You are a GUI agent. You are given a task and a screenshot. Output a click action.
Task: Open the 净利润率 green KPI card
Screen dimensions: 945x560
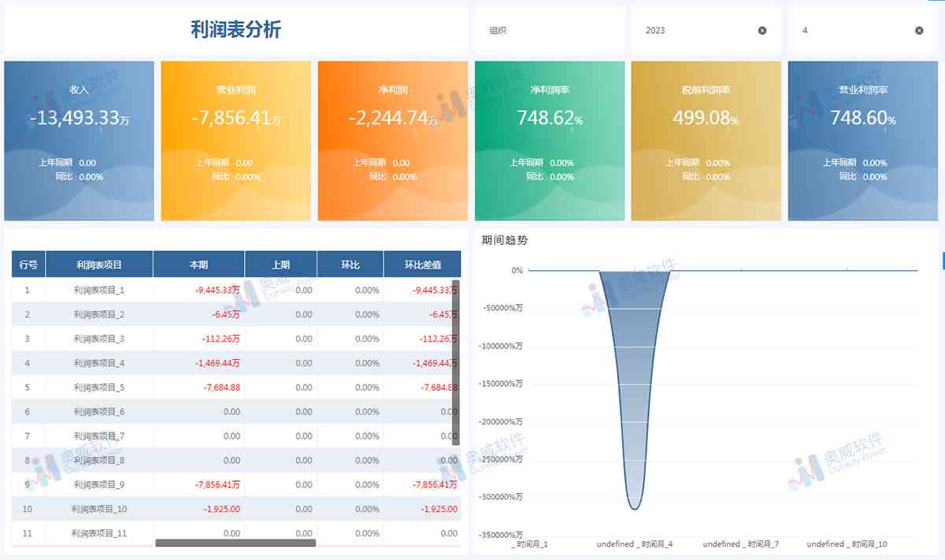click(549, 140)
